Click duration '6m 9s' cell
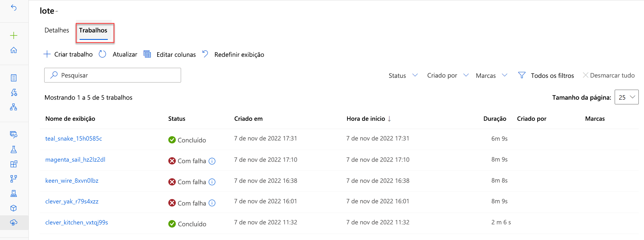Screen dimensions: 644x240 (499, 139)
